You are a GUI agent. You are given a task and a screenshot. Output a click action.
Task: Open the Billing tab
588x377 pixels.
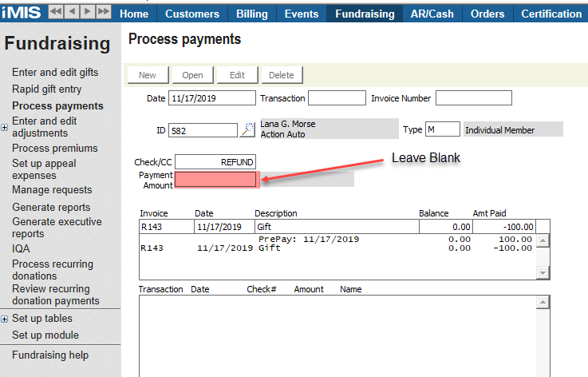(x=252, y=14)
